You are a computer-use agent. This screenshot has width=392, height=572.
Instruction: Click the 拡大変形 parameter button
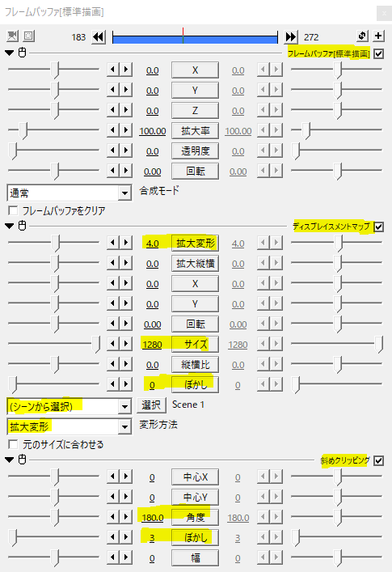tap(196, 243)
